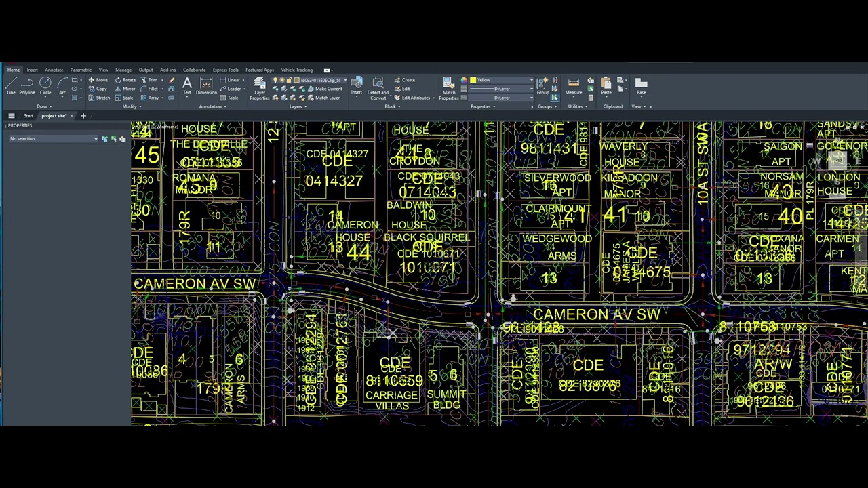The image size is (868, 488).
Task: Select the Polyline tool
Action: [27, 85]
